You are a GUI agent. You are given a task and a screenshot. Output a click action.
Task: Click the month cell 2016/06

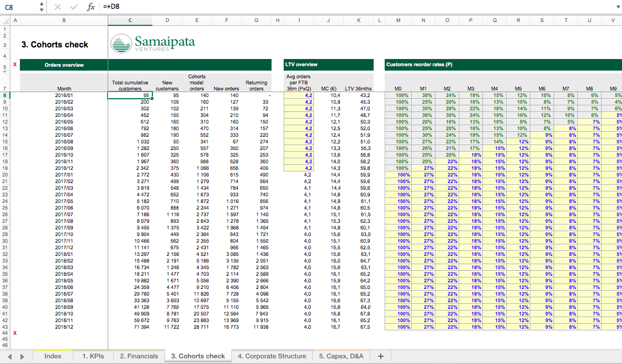(x=64, y=129)
